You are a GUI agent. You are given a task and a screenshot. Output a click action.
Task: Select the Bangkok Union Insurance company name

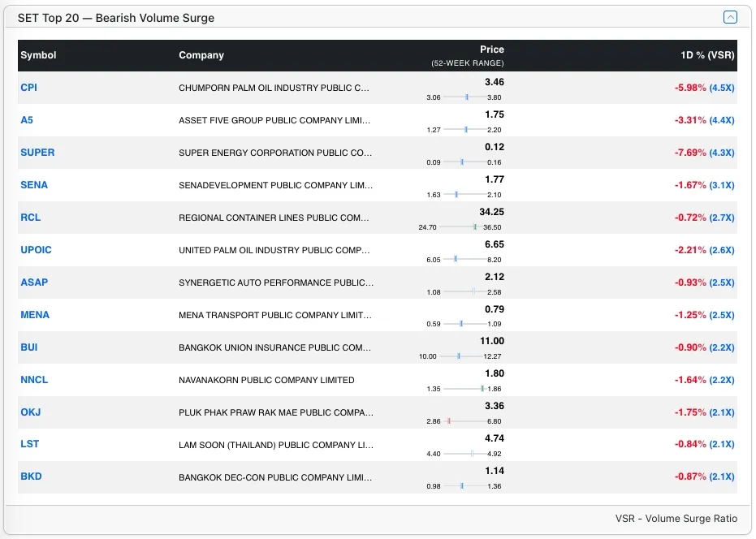[x=274, y=347]
